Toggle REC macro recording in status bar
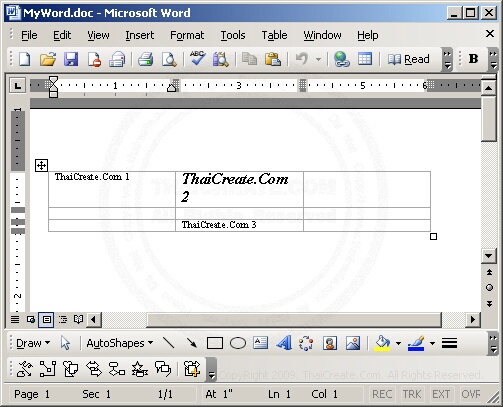Viewport: 503px width, 407px height. click(382, 394)
